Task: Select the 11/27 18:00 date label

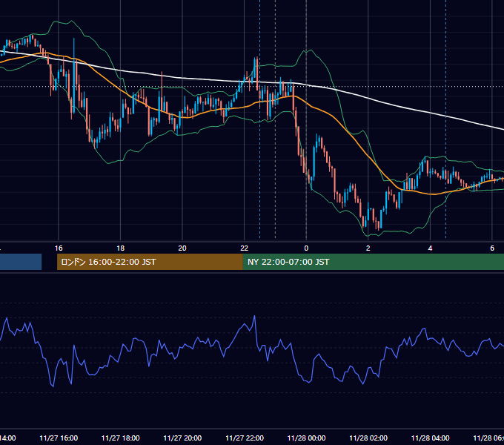Action: tap(121, 438)
